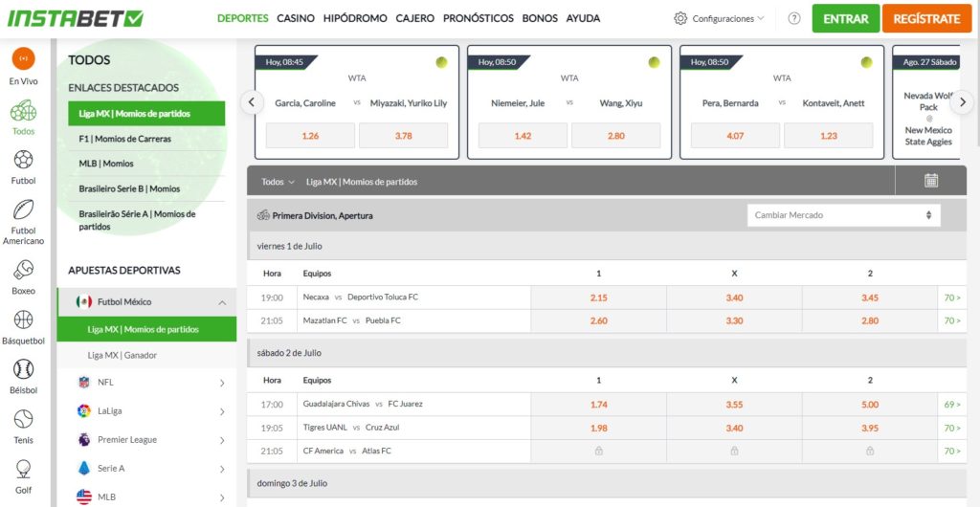This screenshot has width=980, height=507.
Task: Click the LaLiga logo icon
Action: point(84,410)
